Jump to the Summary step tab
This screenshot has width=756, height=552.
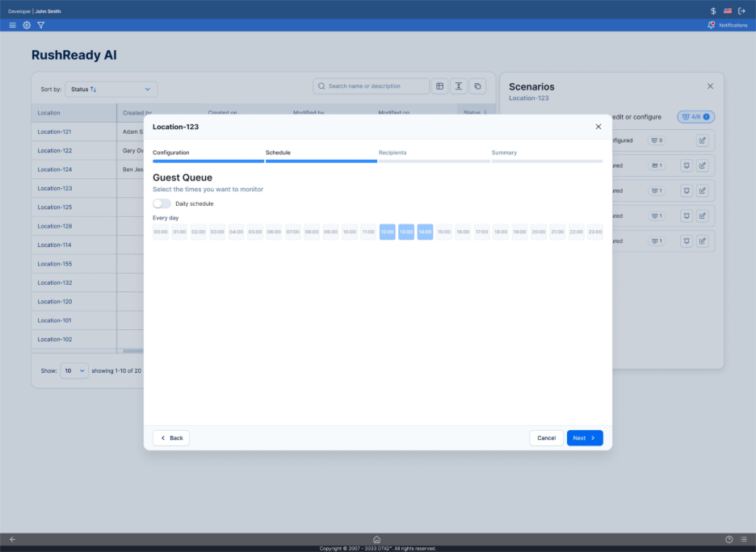tap(504, 153)
